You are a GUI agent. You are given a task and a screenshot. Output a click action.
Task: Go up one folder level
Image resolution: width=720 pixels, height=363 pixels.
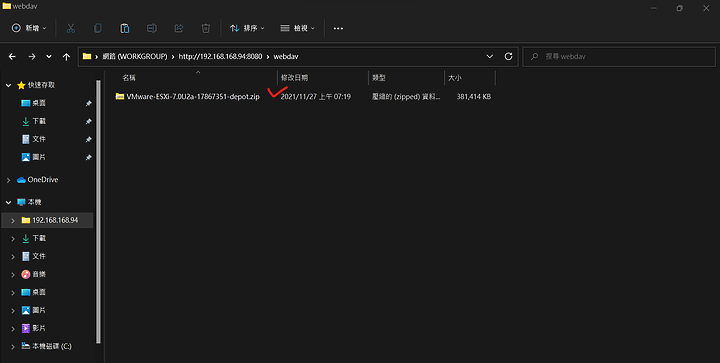click(67, 56)
